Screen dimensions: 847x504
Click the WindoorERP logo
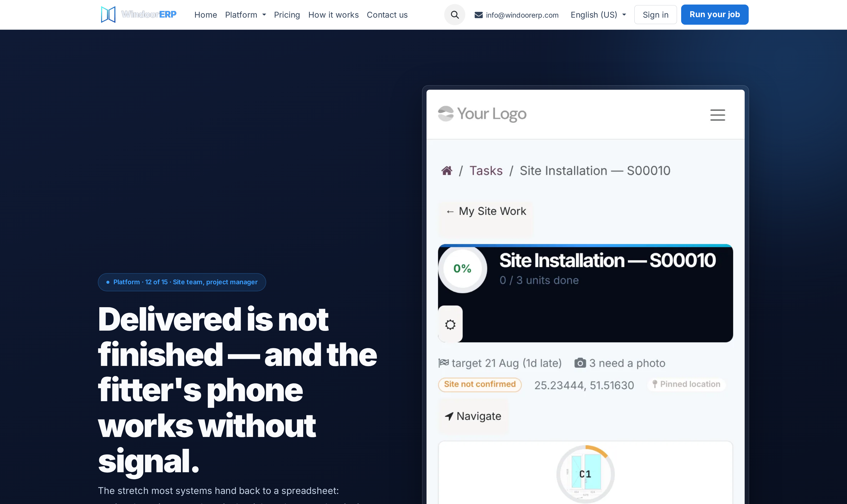139,15
